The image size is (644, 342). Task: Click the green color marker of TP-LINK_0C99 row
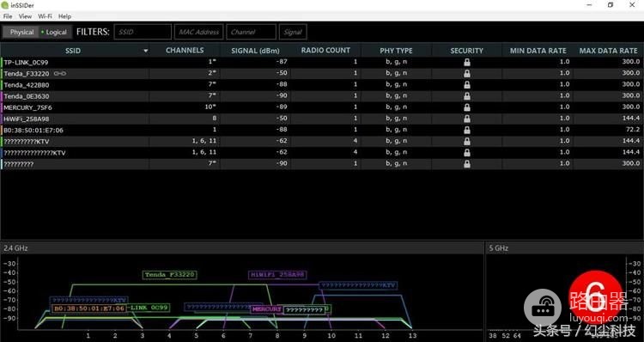coord(2,63)
